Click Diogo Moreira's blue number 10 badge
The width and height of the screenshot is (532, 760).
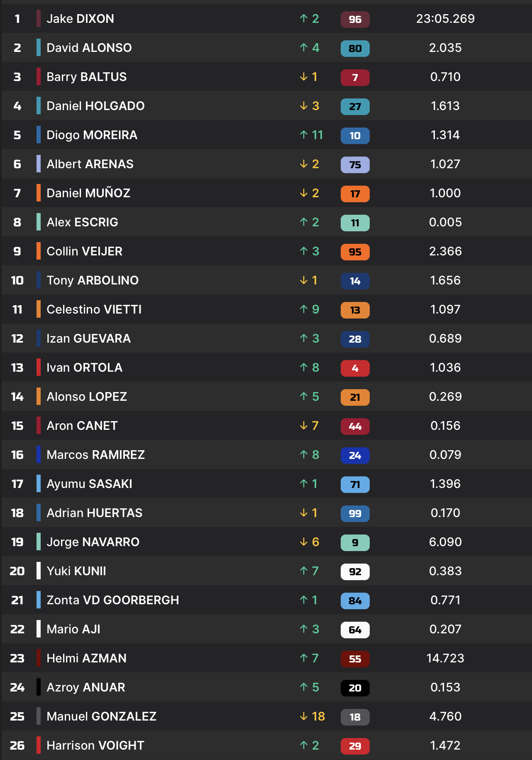[x=355, y=135]
